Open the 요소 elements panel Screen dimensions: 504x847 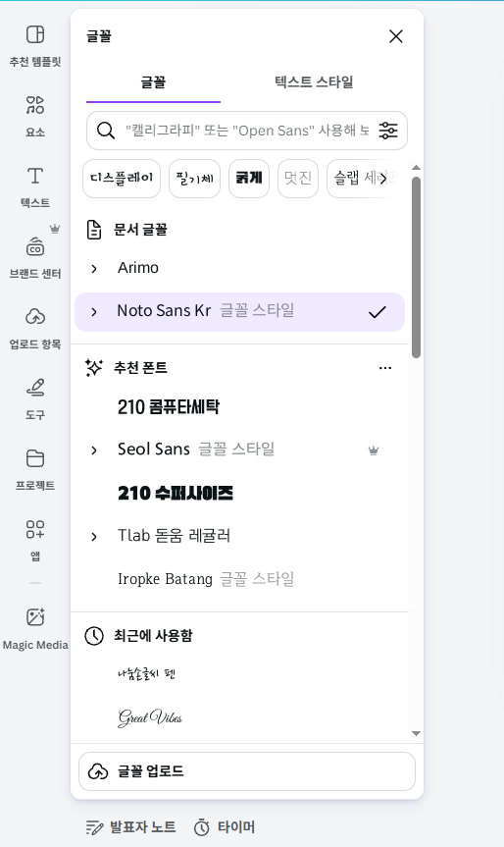point(35,116)
